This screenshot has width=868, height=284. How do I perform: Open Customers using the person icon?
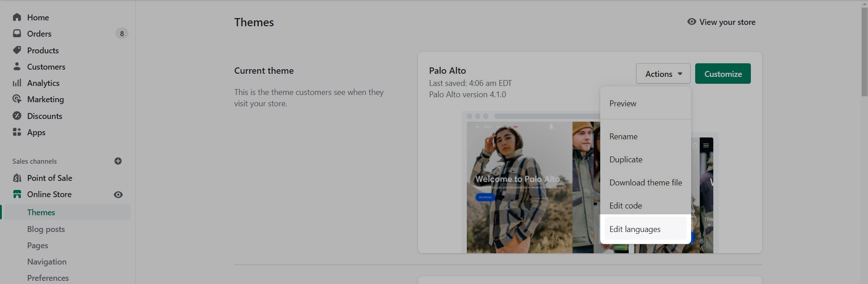pos(17,66)
